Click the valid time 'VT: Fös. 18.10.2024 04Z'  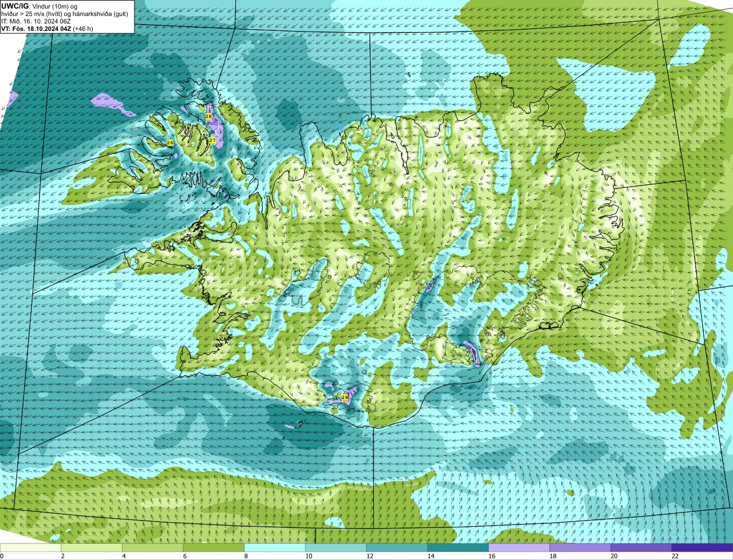(36, 28)
